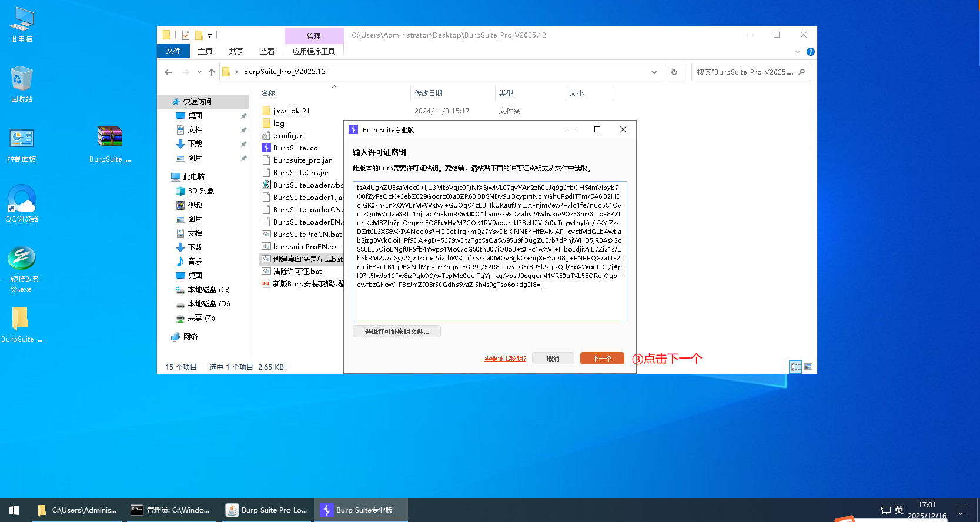Expand the Explorer ribbon chevron

click(798, 52)
